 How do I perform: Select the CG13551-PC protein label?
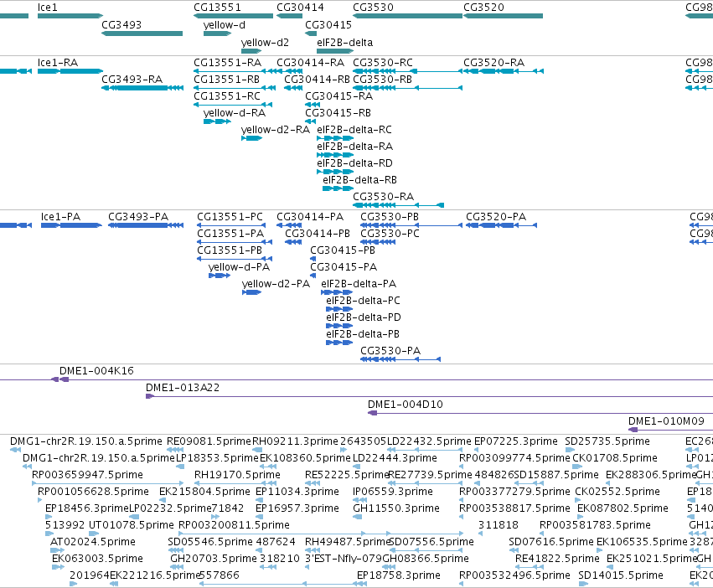tap(230, 217)
